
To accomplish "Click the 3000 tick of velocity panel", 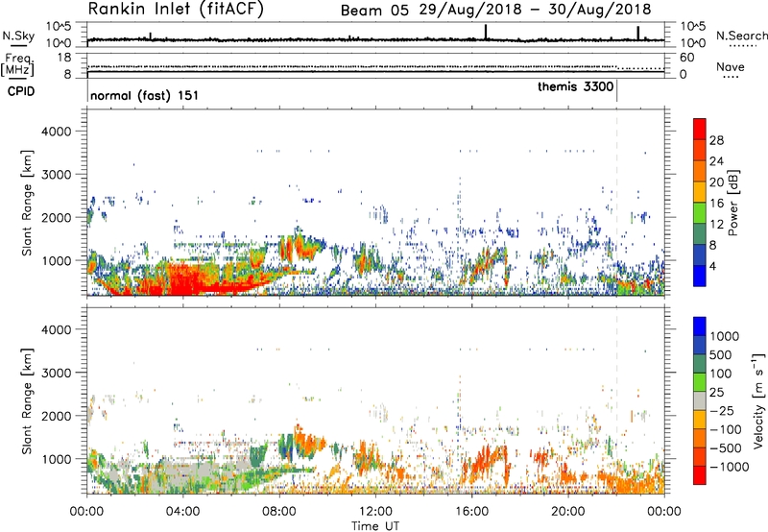I will [56, 373].
